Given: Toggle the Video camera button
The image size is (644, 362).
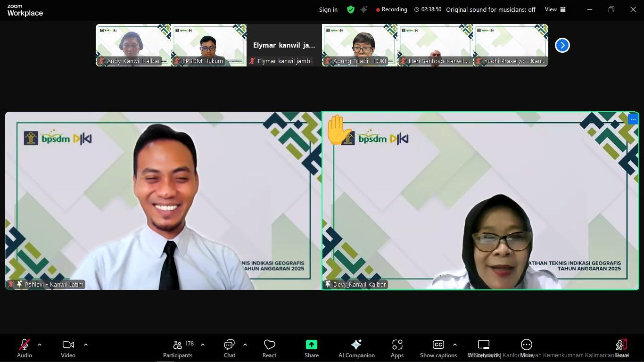Looking at the screenshot, I should tap(68, 348).
